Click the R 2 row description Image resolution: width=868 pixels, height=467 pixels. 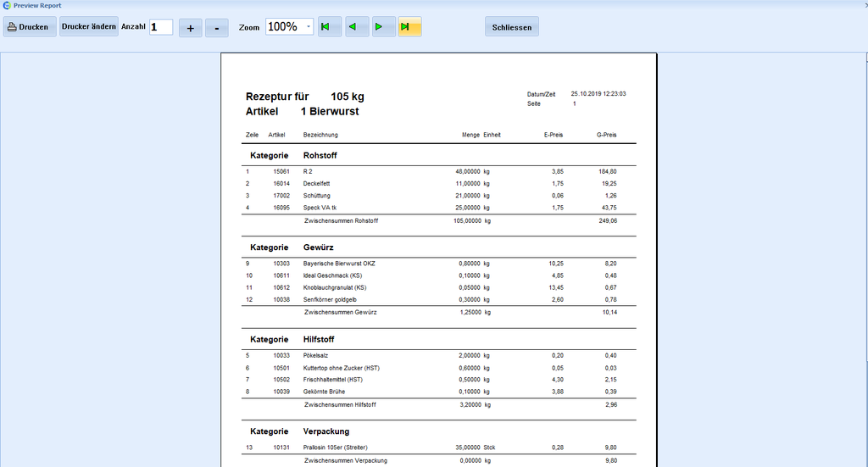pyautogui.click(x=308, y=171)
